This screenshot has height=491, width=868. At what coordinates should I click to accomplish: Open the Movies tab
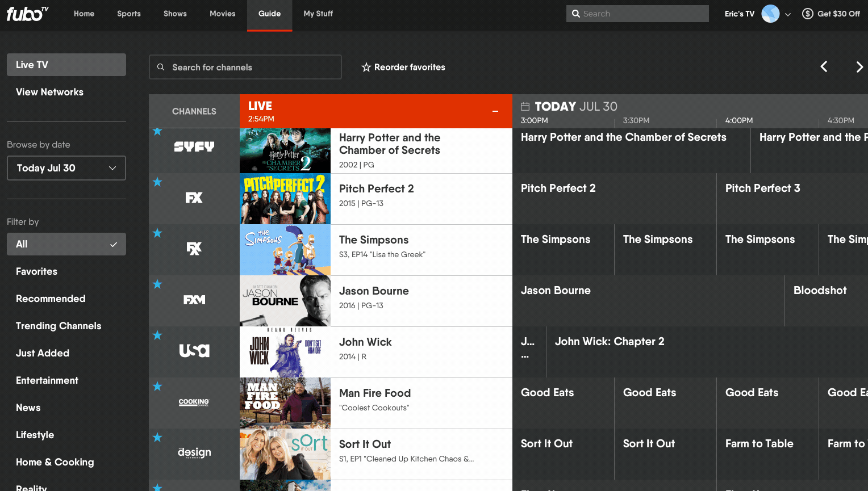coord(223,14)
